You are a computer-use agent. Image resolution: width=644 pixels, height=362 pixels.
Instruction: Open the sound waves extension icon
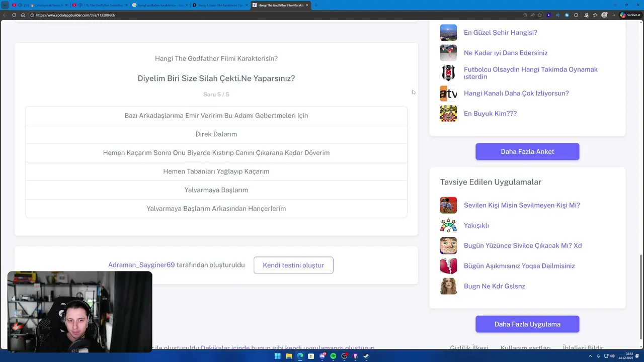click(557, 15)
